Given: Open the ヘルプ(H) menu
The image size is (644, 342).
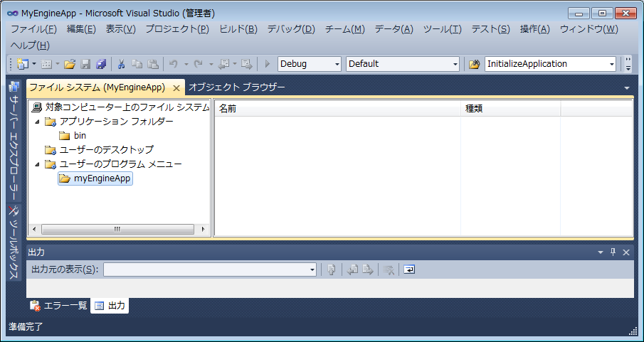Looking at the screenshot, I should (30, 46).
